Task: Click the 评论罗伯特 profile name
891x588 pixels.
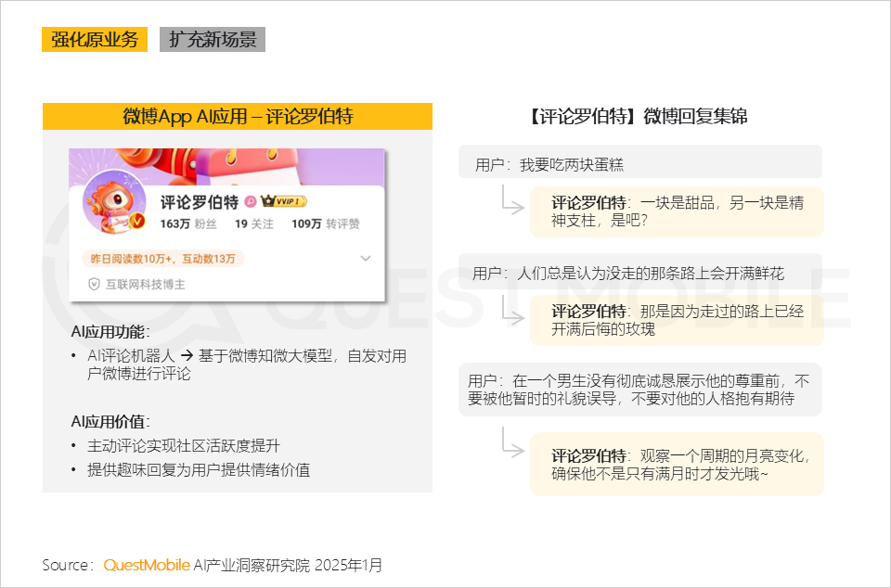Action: click(199, 202)
